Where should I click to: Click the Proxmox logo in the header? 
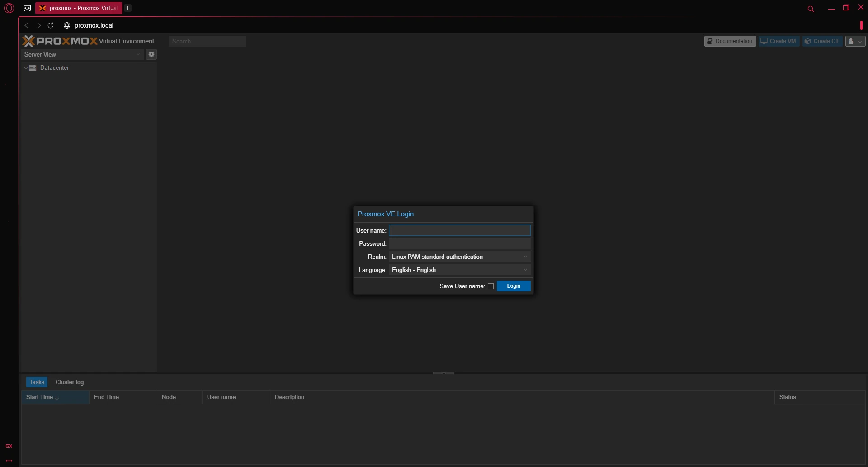[x=60, y=41]
